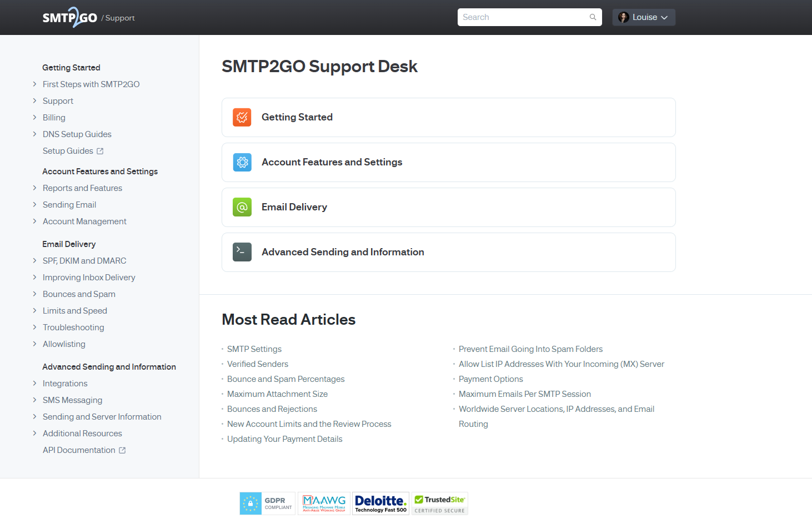Click the search magnifier icon
Screen dimensions: 812x519
click(x=593, y=17)
